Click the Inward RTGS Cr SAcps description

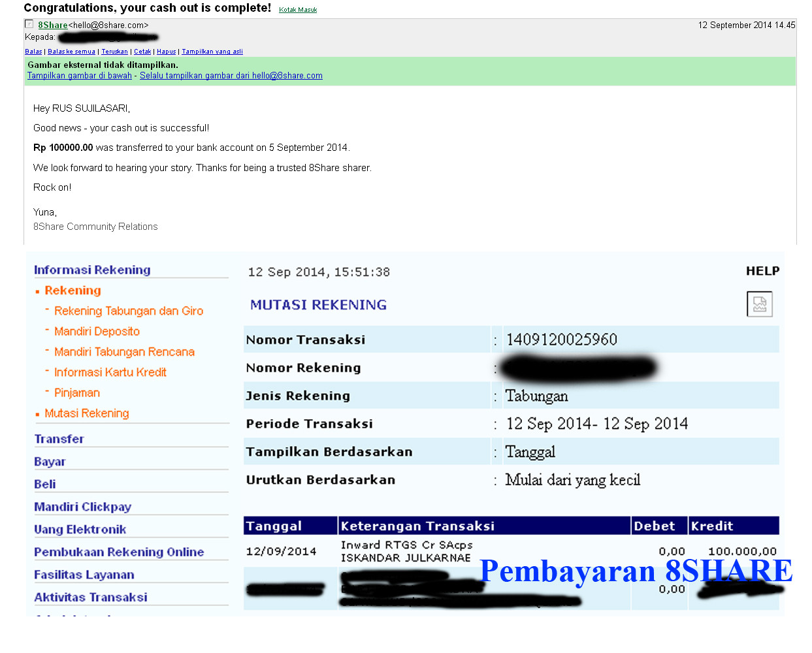[406, 545]
